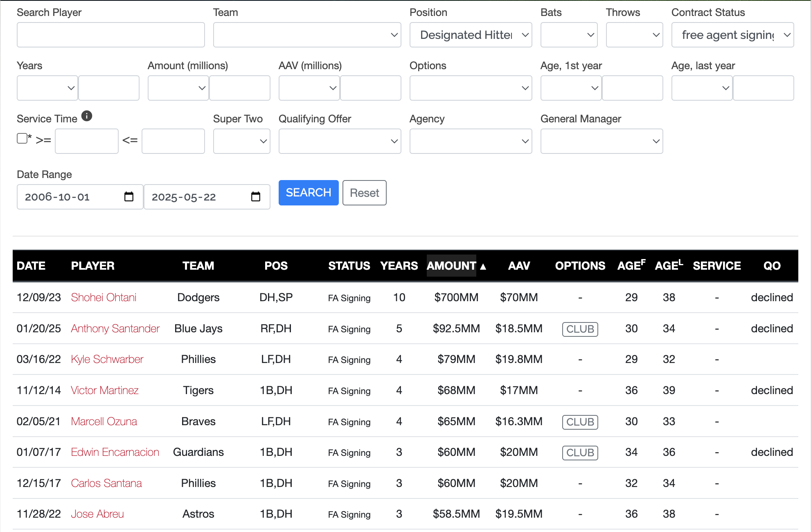Sort table by POS column header
811x532 pixels.
pos(276,266)
